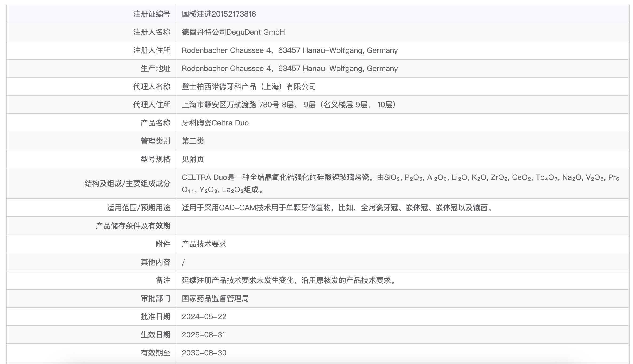This screenshot has height=364, width=633.
Task: Click product name 牙科陶瓷Celtra Duo
Action: pos(215,123)
